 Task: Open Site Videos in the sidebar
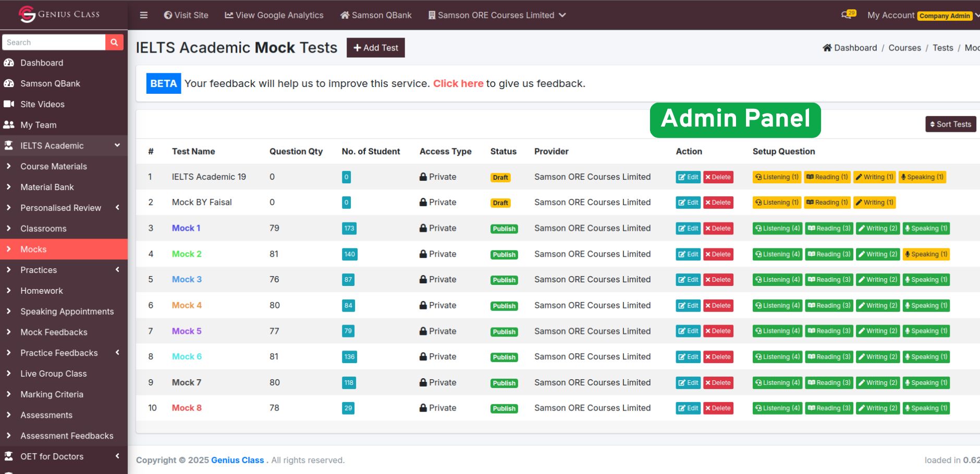[42, 104]
